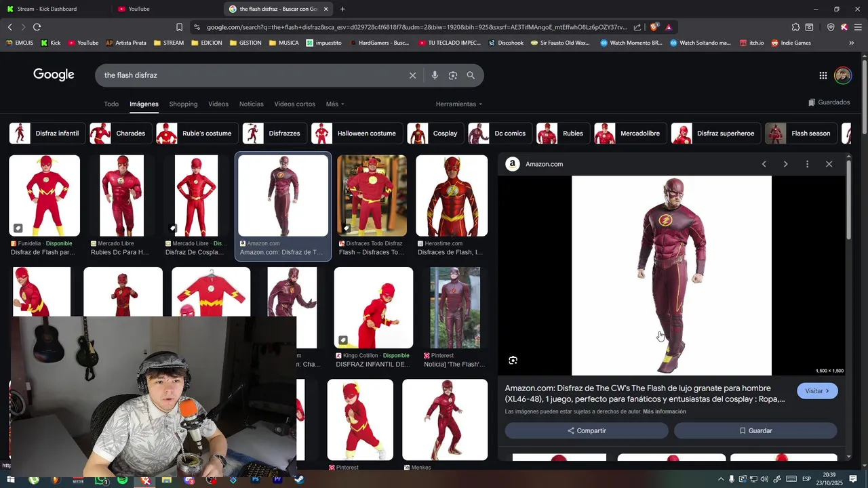The width and height of the screenshot is (868, 488).
Task: Open the Noticias results tab
Action: (x=251, y=104)
